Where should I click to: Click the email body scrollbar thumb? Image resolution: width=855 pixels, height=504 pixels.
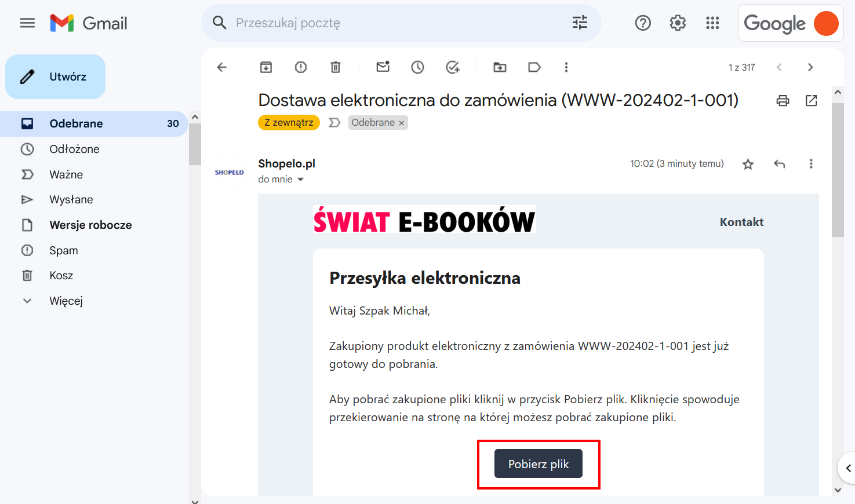click(x=838, y=170)
